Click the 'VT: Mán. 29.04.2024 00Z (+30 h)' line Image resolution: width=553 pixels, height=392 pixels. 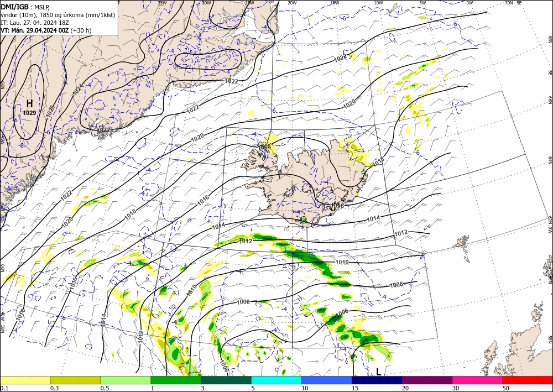pos(46,30)
